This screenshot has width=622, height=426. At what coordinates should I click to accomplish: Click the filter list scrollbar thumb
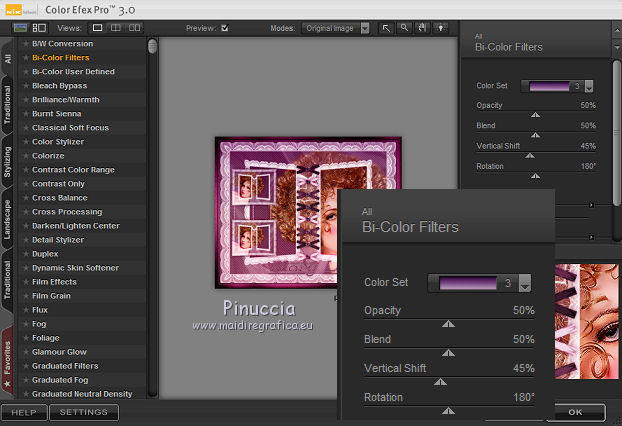tap(152, 46)
